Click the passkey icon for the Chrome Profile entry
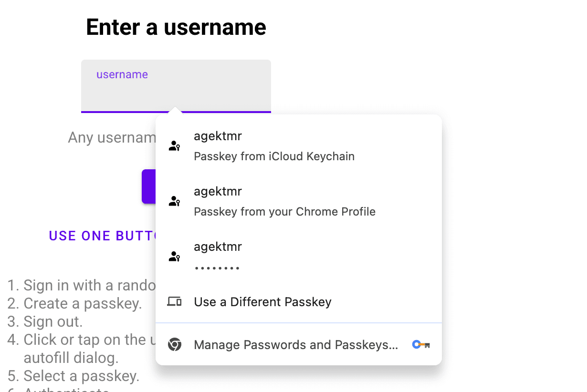The image size is (587, 392). 174,201
